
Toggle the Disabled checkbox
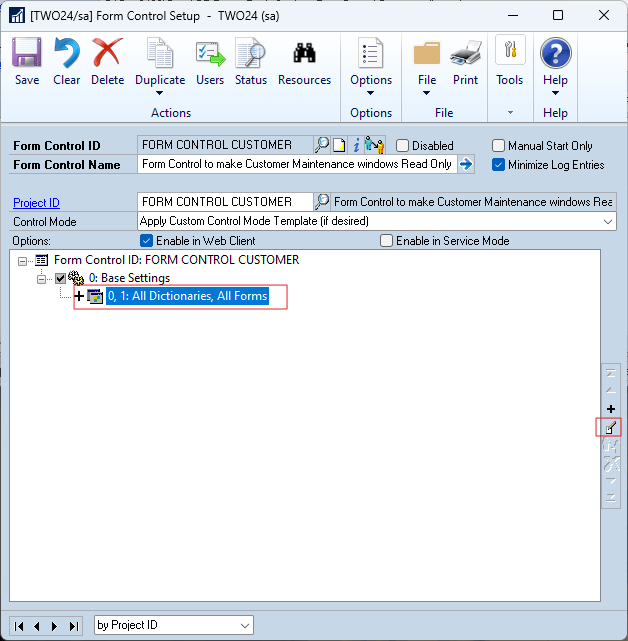tap(402, 146)
